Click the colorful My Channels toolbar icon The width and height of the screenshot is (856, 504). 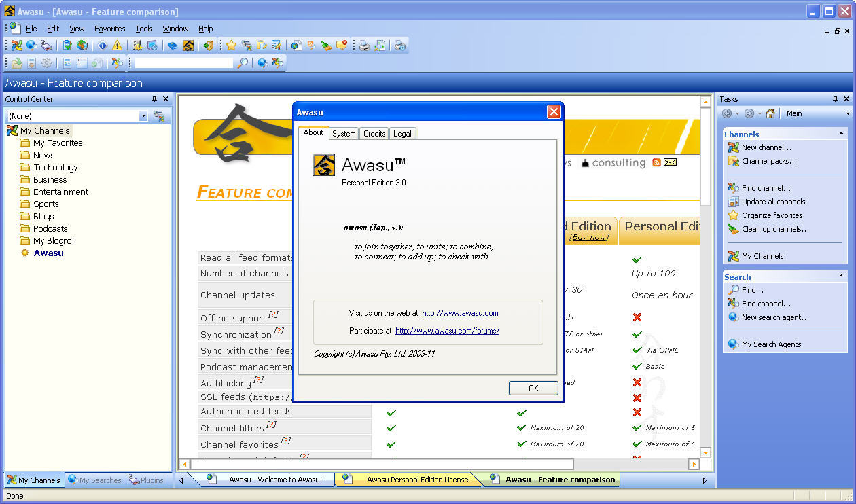pyautogui.click(x=17, y=46)
